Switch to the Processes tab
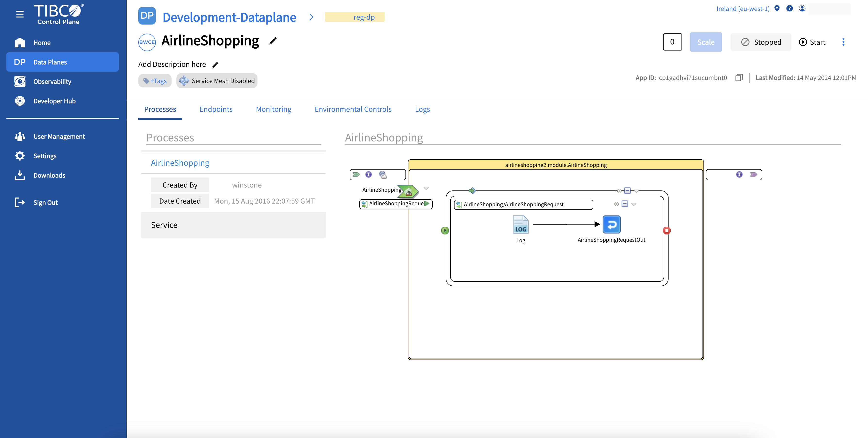 click(160, 109)
